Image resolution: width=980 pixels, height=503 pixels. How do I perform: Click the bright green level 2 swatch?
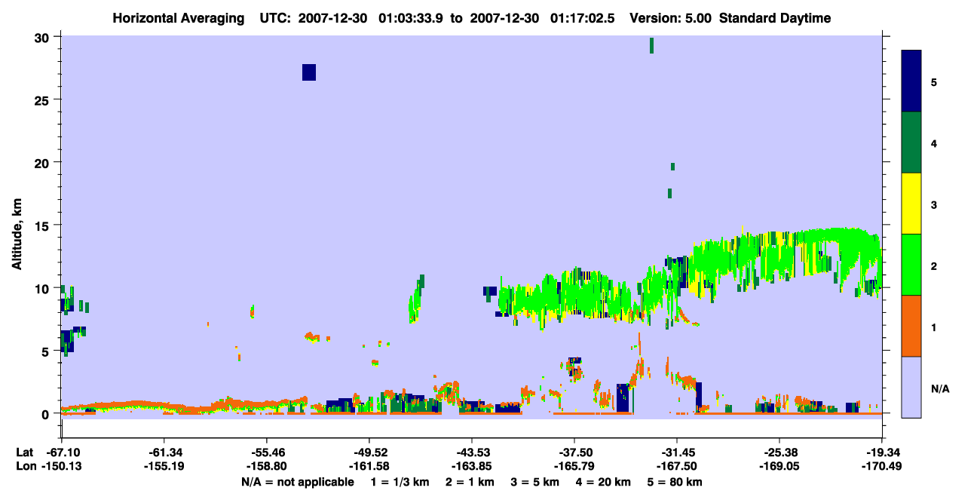(911, 265)
